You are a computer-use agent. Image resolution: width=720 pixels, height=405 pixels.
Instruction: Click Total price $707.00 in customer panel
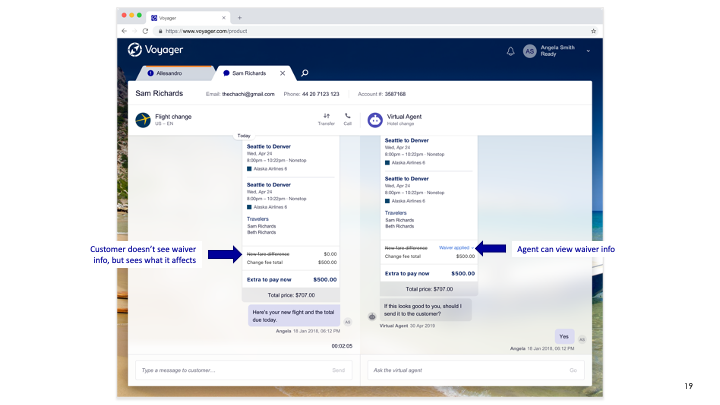[291, 295]
